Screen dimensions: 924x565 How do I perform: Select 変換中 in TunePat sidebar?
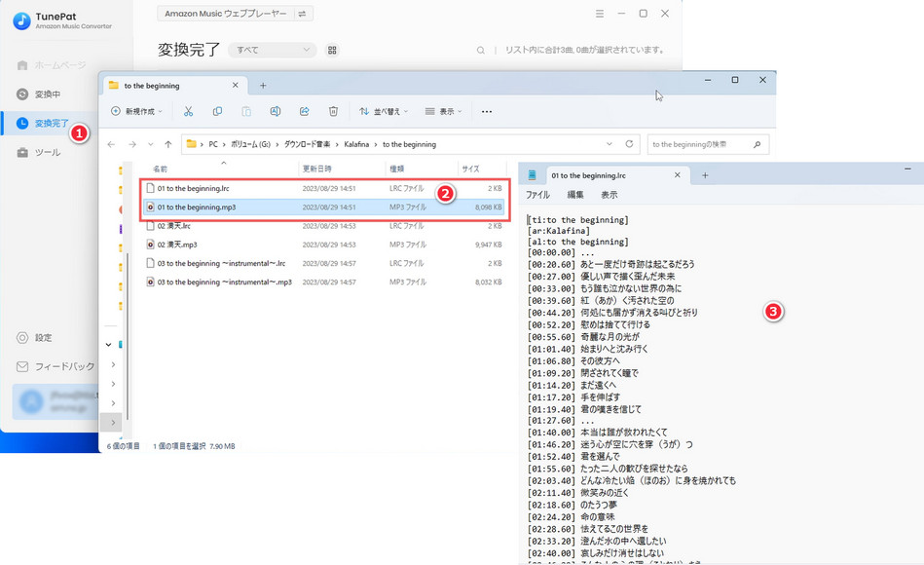click(39, 94)
